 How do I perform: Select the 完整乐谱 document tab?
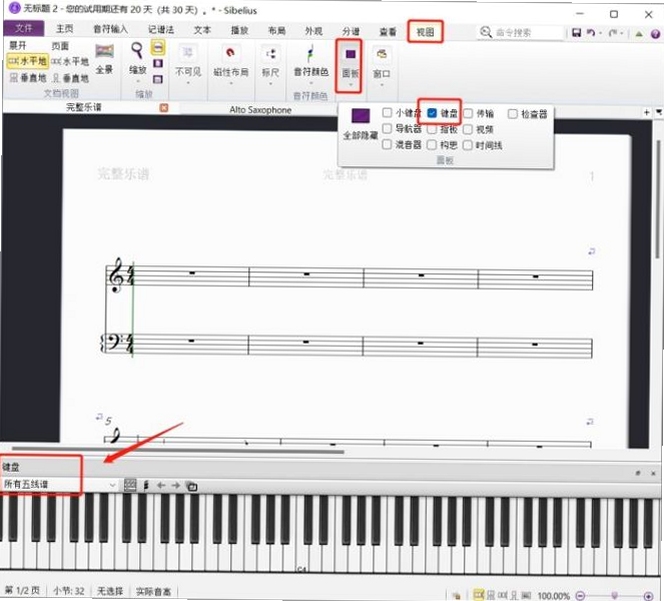(x=84, y=107)
